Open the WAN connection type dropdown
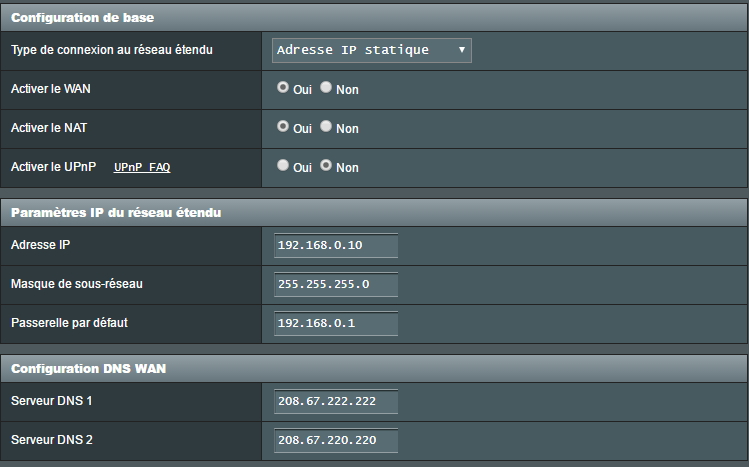 pyautogui.click(x=372, y=51)
